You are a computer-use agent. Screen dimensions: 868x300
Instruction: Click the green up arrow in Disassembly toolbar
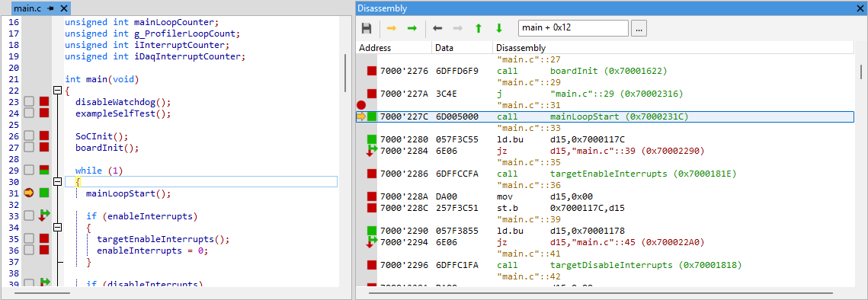click(479, 28)
